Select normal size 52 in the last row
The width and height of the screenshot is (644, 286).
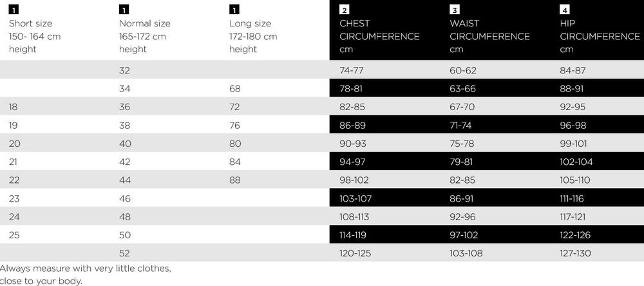click(125, 253)
